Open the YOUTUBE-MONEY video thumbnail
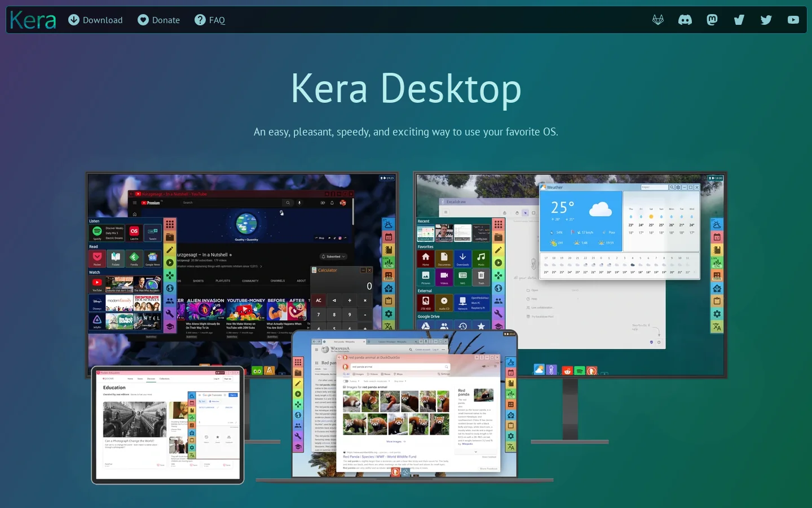The width and height of the screenshot is (812, 508). (246, 310)
